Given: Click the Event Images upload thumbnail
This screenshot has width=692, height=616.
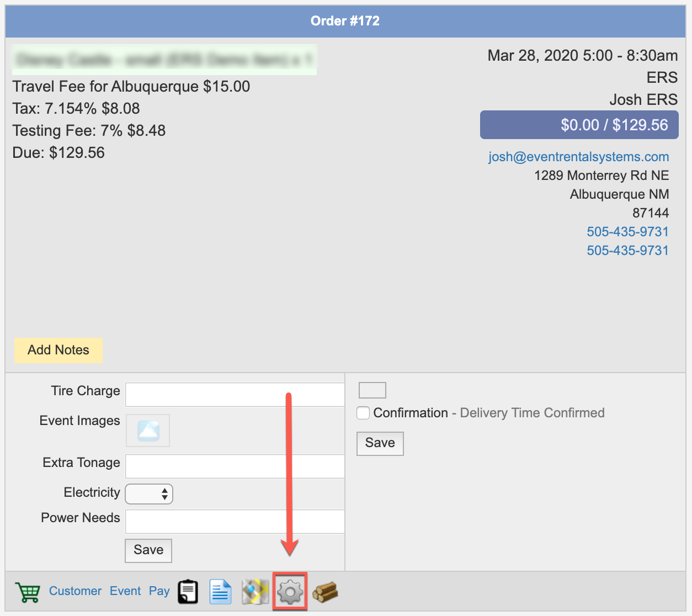Looking at the screenshot, I should [148, 431].
